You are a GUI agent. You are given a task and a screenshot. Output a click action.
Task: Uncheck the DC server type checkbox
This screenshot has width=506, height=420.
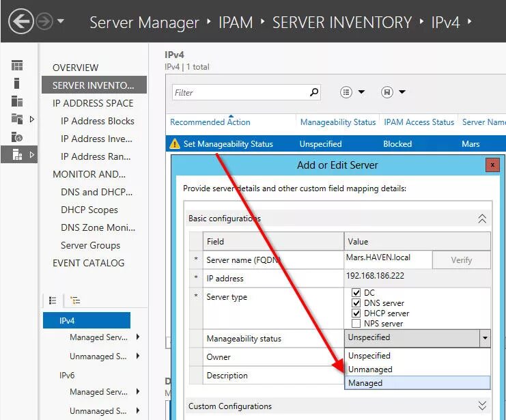pyautogui.click(x=356, y=293)
